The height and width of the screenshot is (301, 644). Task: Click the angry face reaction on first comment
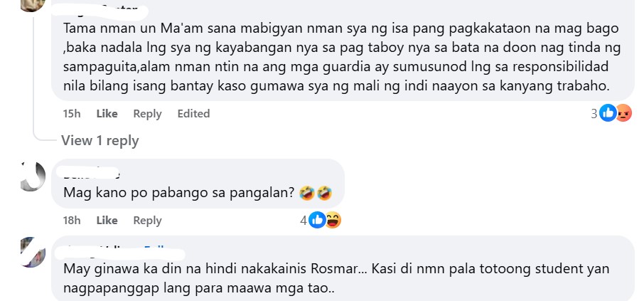coord(623,113)
